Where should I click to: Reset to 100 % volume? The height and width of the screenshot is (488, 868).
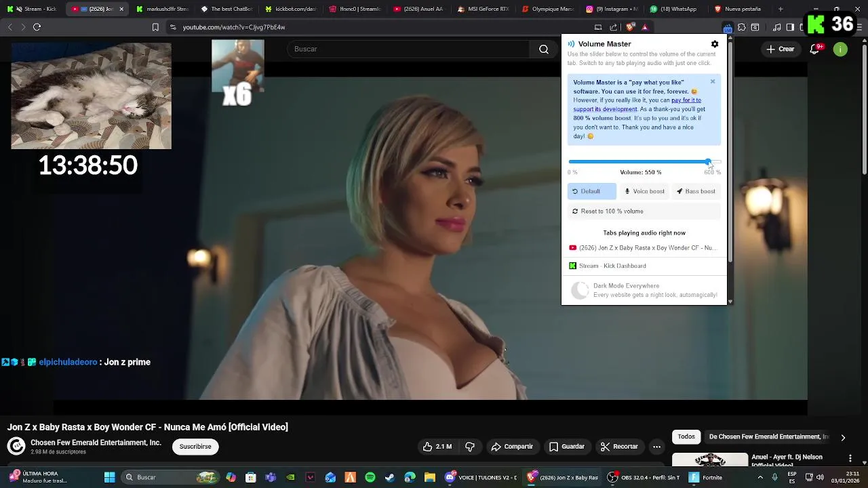tap(644, 211)
